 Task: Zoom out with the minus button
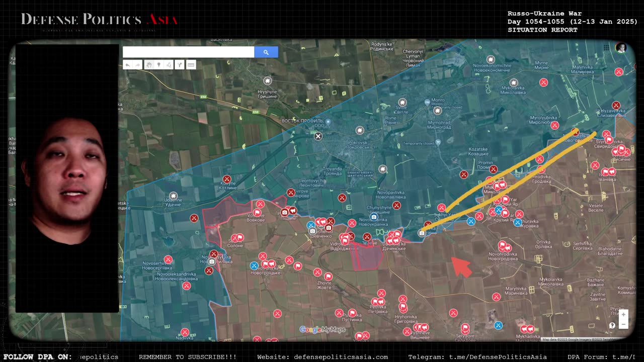[623, 324]
